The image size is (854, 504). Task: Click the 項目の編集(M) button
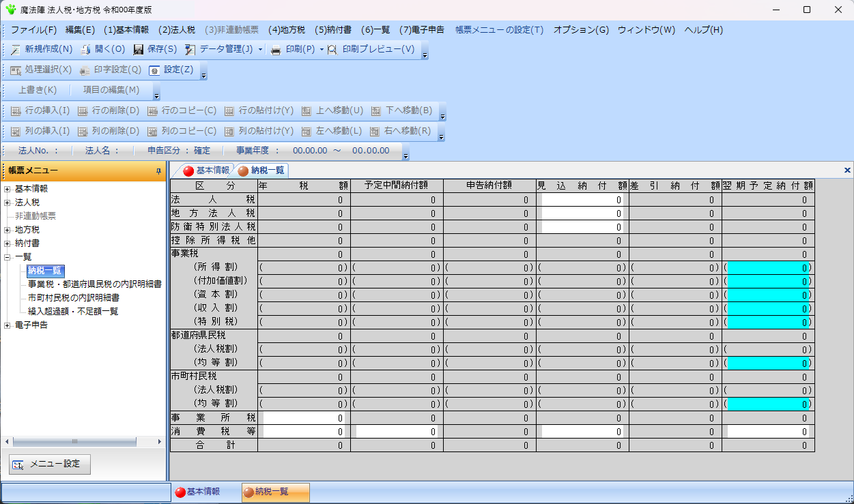tap(111, 90)
